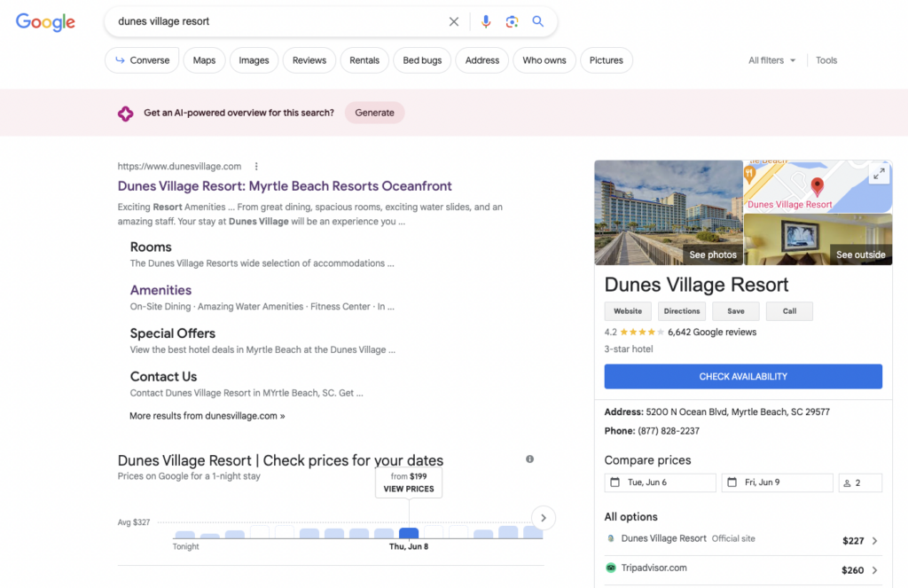Click the Tripadvisor.com option
This screenshot has height=588, width=908.
click(x=654, y=568)
